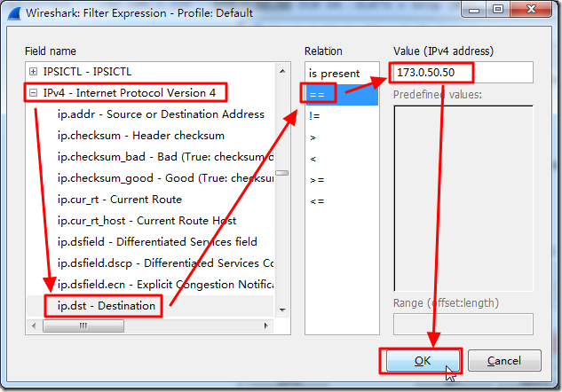Viewport: 562px width, 392px height.
Task: Click horizontal scrollbar left arrow
Action: tap(34, 325)
